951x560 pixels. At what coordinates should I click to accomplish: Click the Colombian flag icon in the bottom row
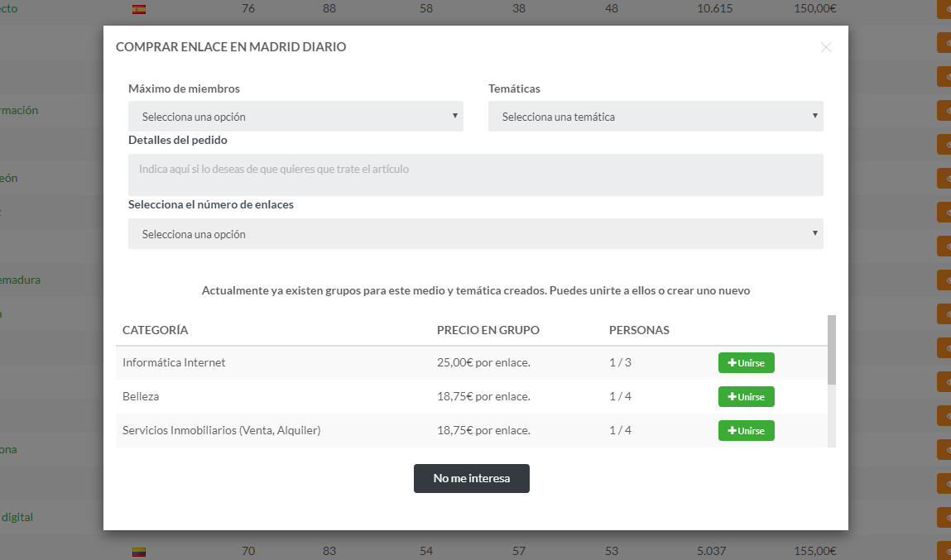[139, 552]
